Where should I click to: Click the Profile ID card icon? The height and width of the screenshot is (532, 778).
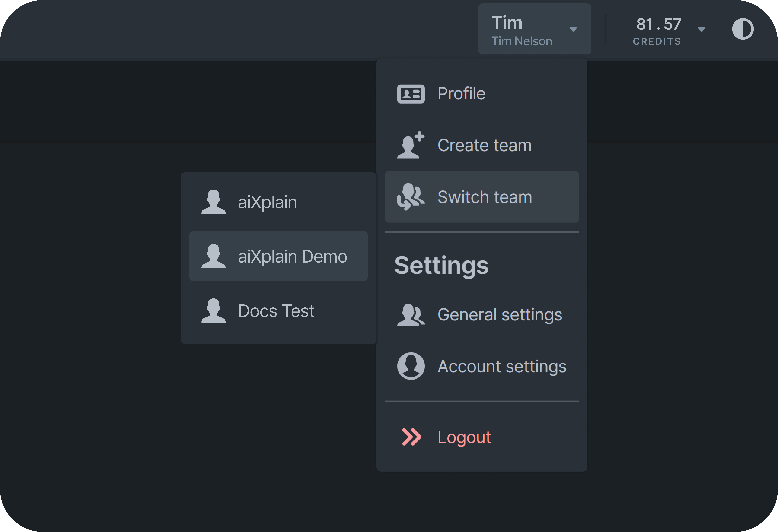(x=411, y=94)
